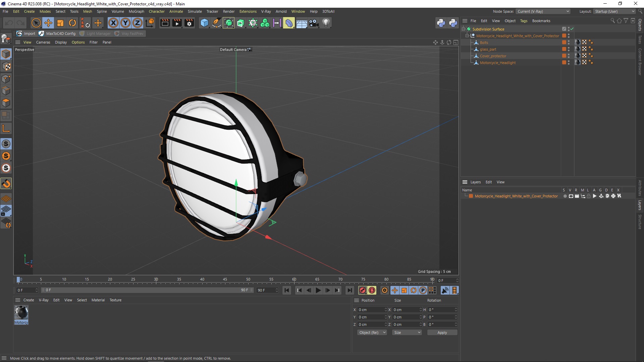Select the glass_part object
This screenshot has height=362, width=644.
click(488, 49)
